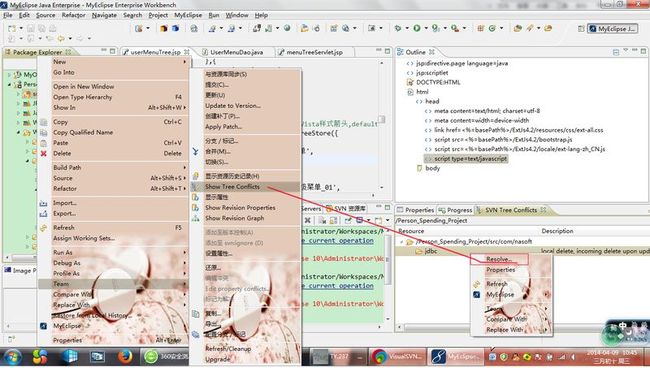
Task: Click Refresh icon beside Refresh F5 entry
Action: tap(44, 228)
